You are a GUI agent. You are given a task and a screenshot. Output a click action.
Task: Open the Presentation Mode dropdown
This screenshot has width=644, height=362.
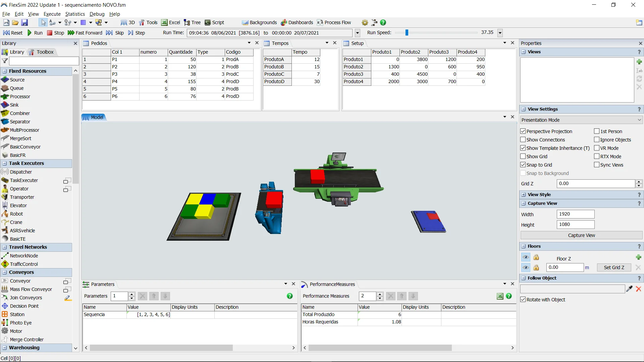click(581, 120)
